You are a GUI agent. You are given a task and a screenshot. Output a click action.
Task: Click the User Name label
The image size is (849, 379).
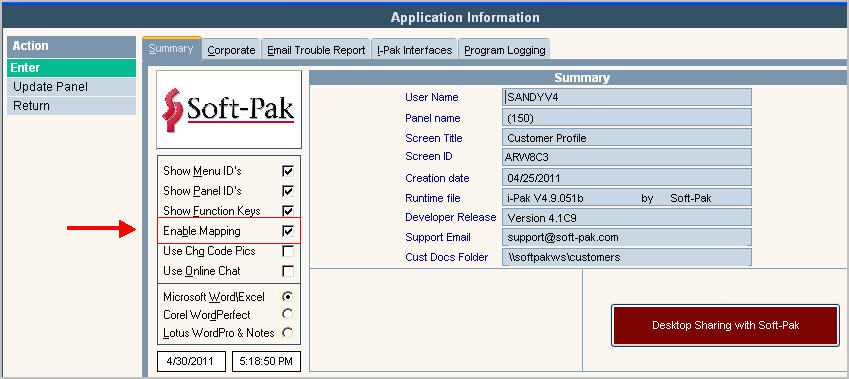(432, 97)
